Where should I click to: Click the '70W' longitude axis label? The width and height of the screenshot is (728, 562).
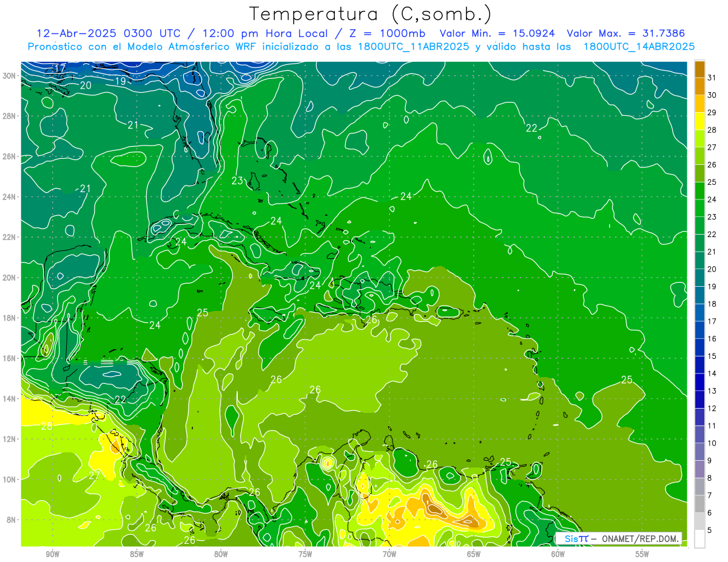click(389, 554)
